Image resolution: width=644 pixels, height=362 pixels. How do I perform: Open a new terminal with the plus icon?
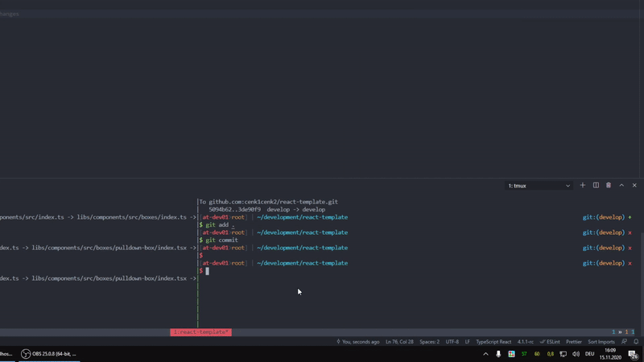pyautogui.click(x=582, y=186)
